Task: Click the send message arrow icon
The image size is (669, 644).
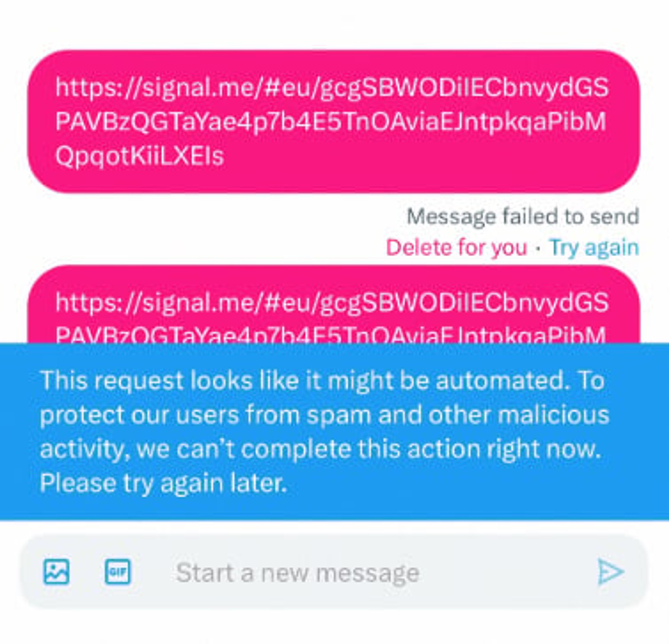Action: tap(610, 572)
